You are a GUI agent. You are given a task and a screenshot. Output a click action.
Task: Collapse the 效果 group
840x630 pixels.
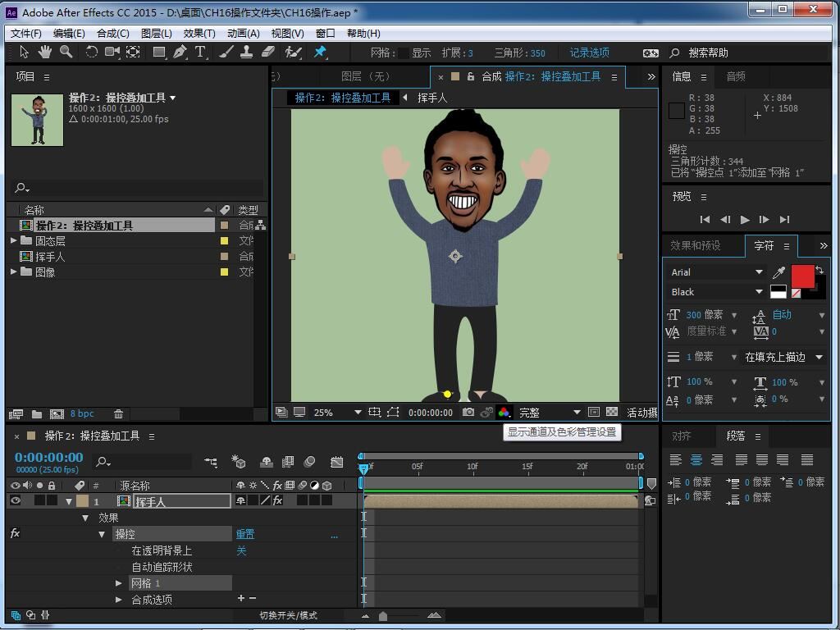click(x=84, y=518)
